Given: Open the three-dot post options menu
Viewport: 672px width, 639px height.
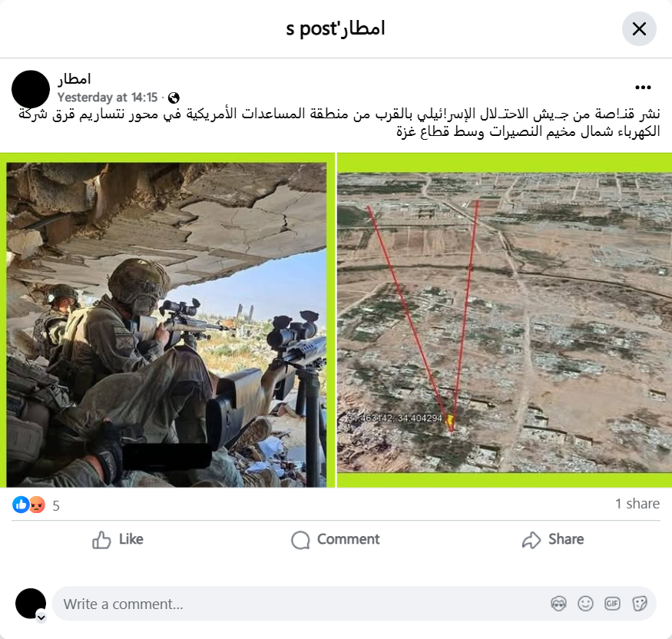Looking at the screenshot, I should point(643,88).
